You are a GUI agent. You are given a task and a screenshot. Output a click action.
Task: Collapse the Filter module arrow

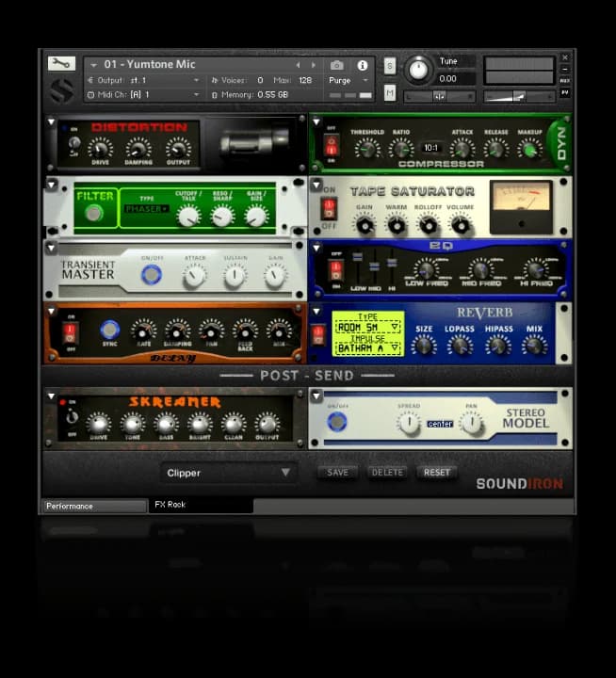[x=52, y=186]
